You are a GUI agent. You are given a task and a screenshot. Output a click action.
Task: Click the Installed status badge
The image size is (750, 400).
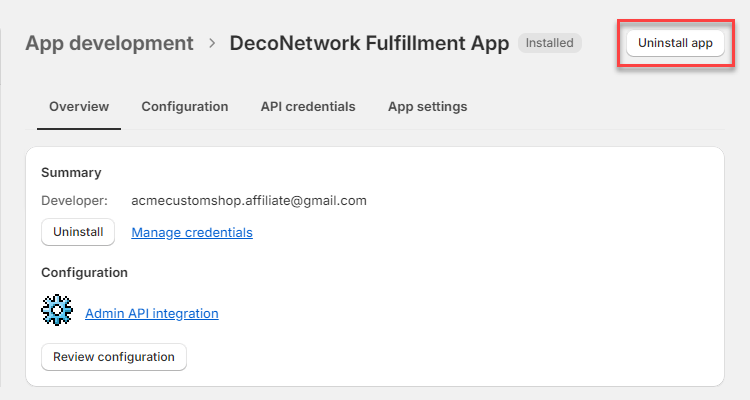(x=550, y=43)
